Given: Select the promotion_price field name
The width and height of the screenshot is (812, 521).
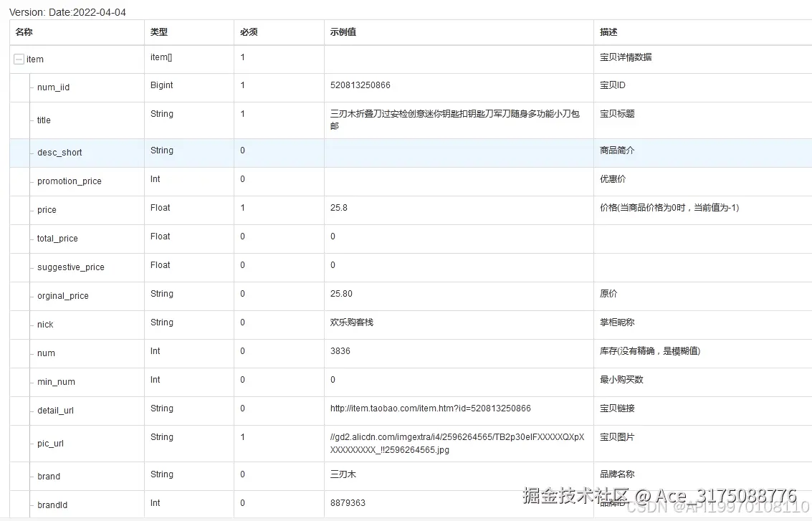Looking at the screenshot, I should (x=70, y=181).
